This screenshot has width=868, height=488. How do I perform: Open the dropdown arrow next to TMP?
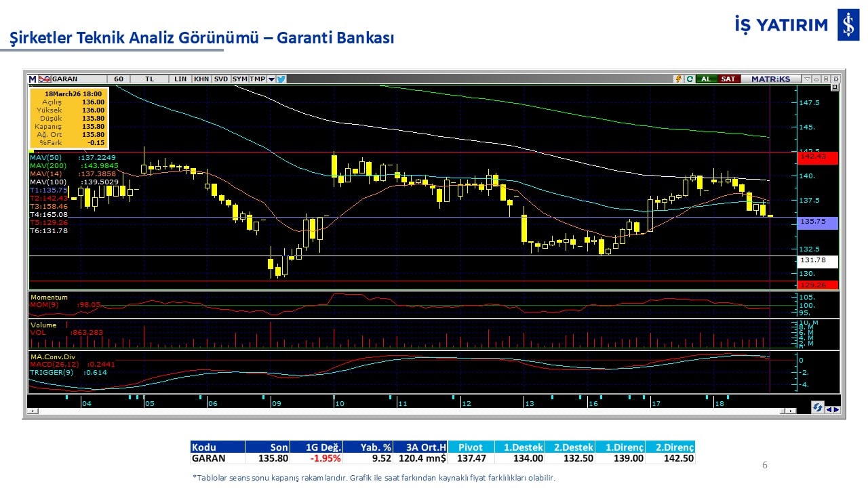click(271, 79)
